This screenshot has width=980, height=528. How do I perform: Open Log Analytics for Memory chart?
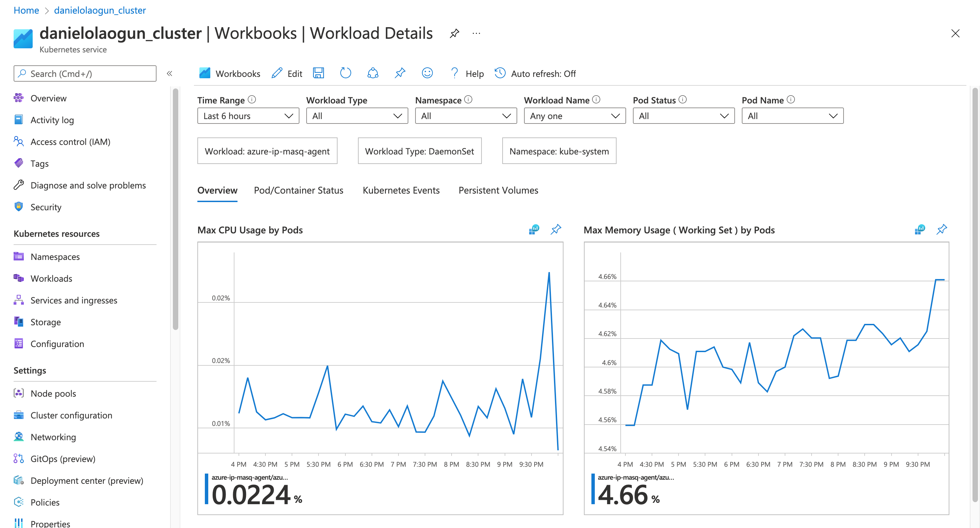point(920,229)
